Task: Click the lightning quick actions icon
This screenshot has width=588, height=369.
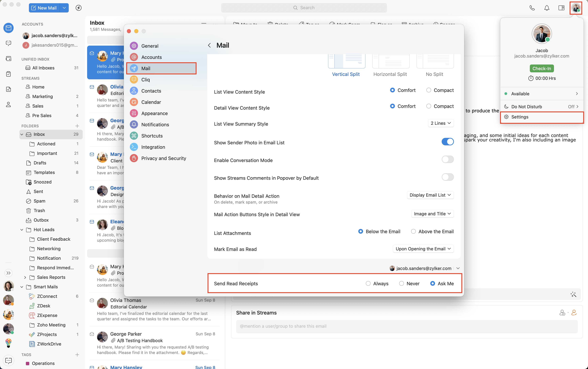Action: tap(79, 8)
